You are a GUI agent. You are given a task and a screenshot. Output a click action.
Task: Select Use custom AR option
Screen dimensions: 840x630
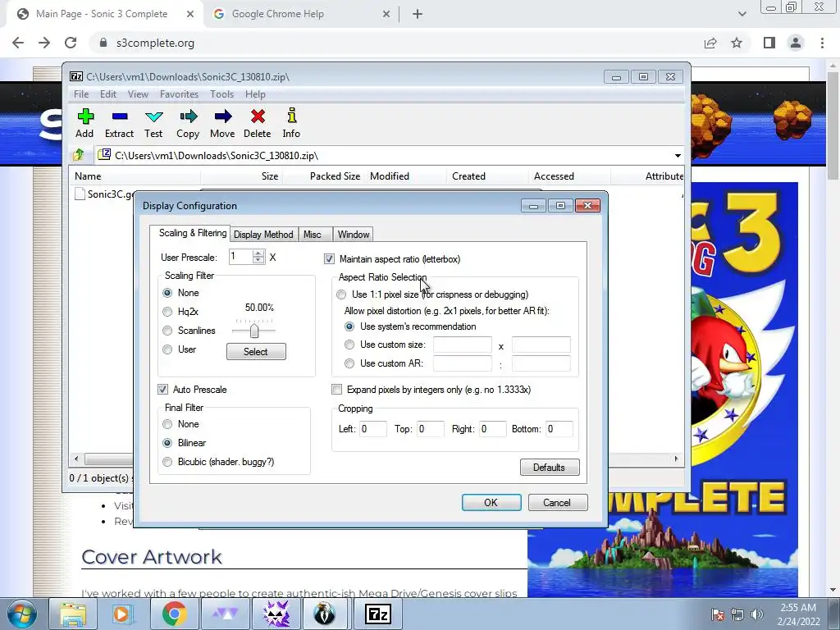click(x=349, y=363)
